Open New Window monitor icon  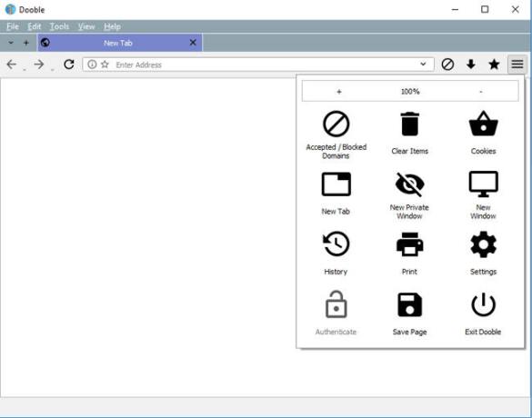pos(483,184)
